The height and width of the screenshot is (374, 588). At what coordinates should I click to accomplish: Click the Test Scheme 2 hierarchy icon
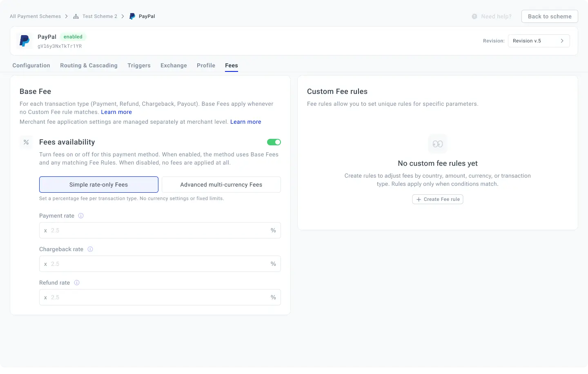point(76,16)
